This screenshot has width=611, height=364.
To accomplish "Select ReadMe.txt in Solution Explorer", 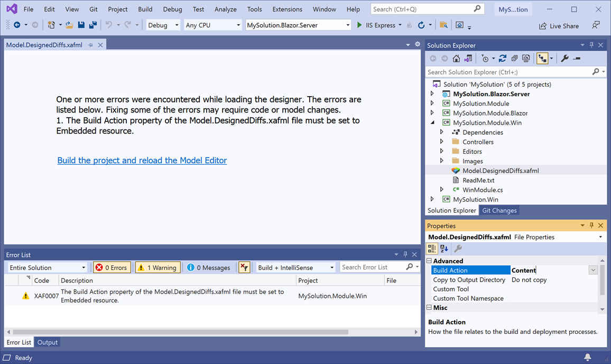I will click(x=478, y=180).
